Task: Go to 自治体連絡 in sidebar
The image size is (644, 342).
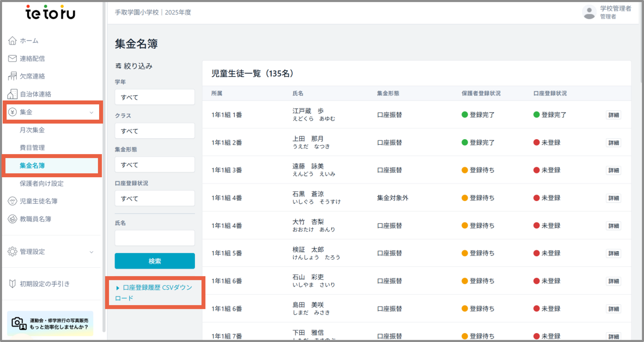Action: coord(35,94)
